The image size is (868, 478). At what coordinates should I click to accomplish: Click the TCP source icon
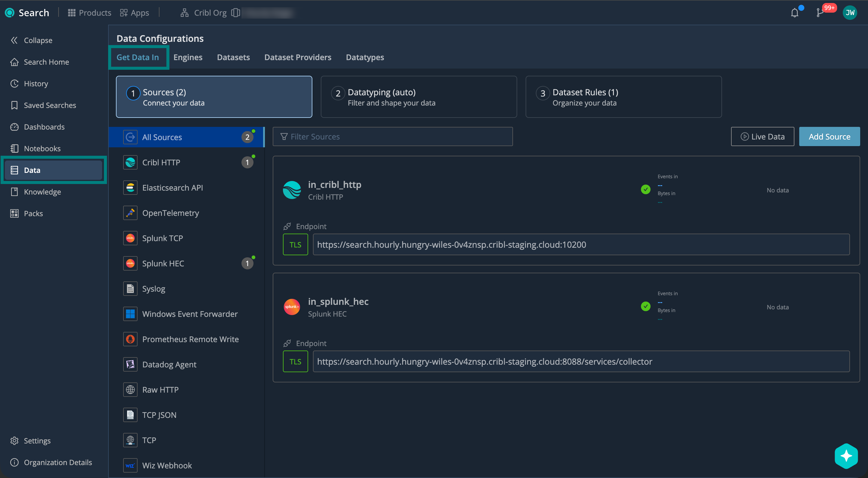pyautogui.click(x=130, y=440)
